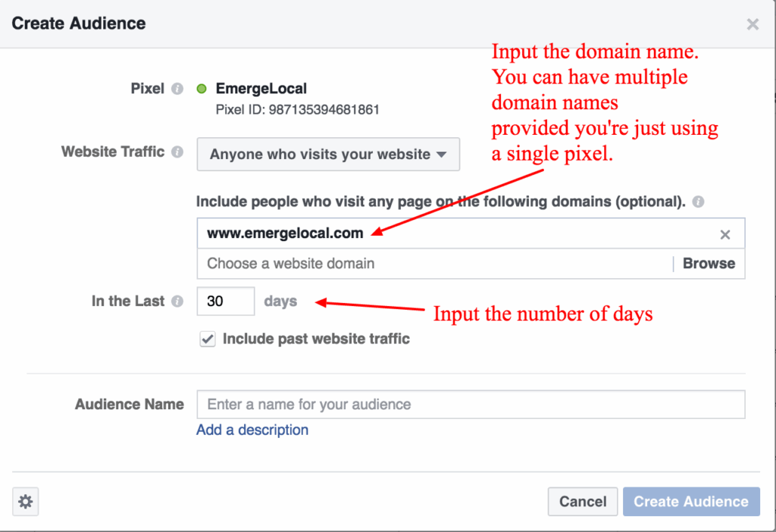This screenshot has height=532, width=776.
Task: Click the Create Audience button
Action: 690,501
